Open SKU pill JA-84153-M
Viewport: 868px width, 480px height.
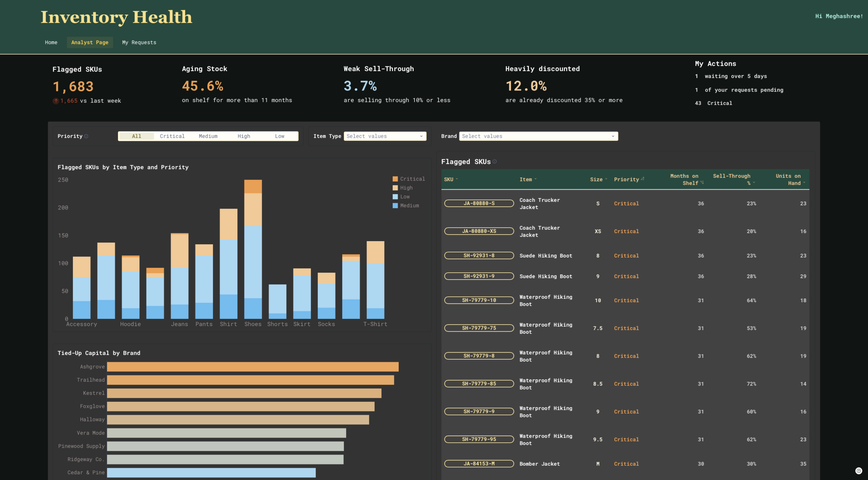coord(479,464)
